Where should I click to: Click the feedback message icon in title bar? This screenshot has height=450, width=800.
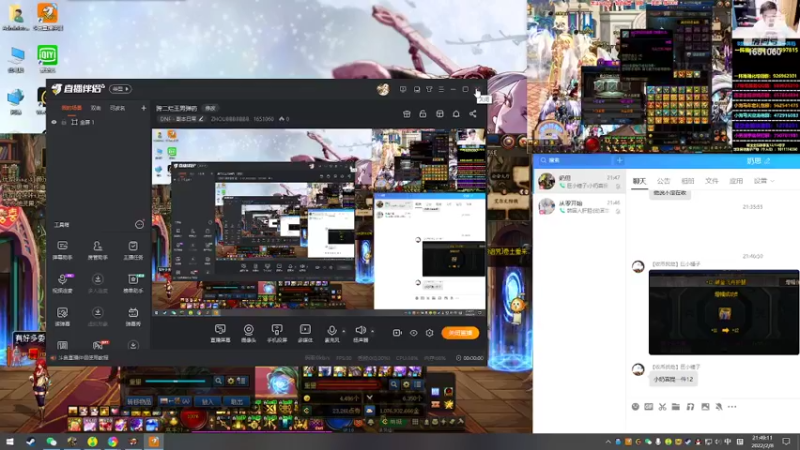(403, 89)
